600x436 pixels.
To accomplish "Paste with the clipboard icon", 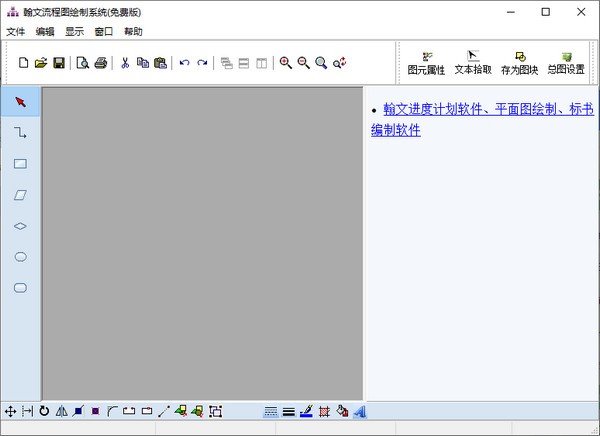I will click(160, 63).
